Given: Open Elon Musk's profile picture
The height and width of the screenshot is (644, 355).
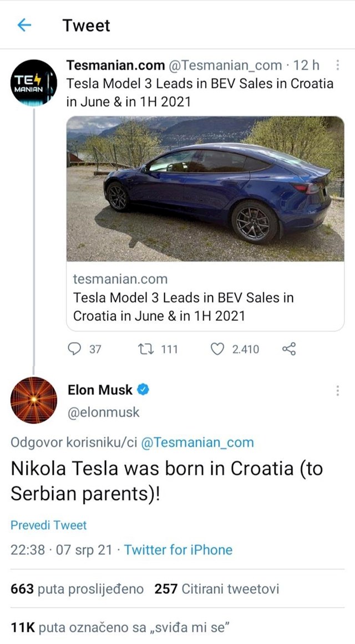Looking at the screenshot, I should click(34, 400).
